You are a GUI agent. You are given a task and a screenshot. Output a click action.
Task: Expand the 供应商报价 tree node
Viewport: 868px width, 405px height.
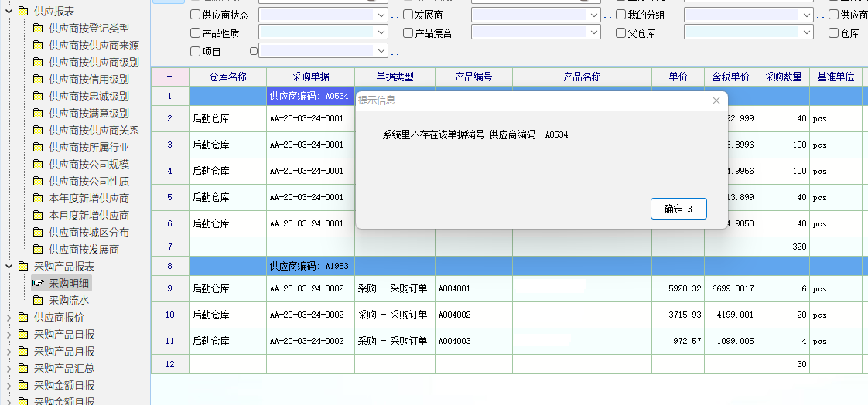coord(9,318)
